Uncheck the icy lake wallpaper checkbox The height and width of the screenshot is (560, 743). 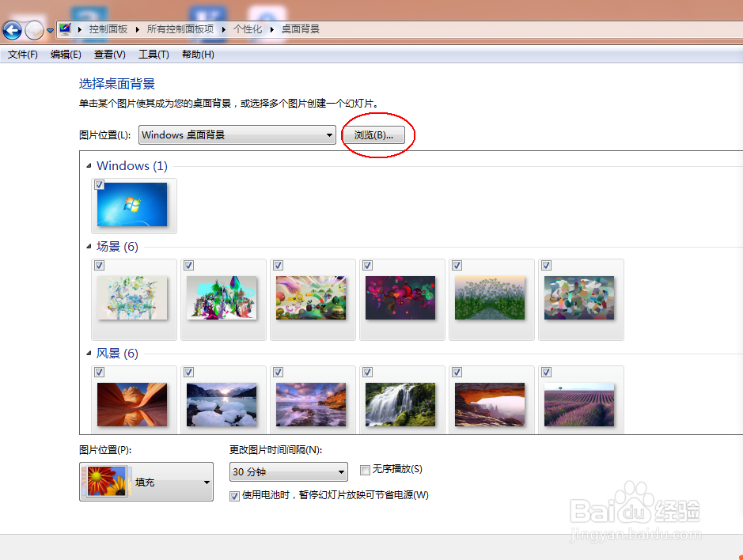pyautogui.click(x=188, y=373)
